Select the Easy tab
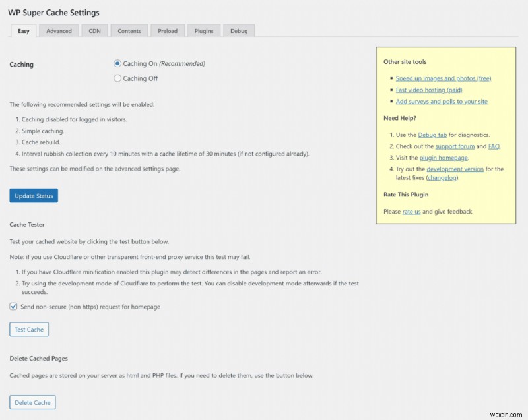 [23, 31]
